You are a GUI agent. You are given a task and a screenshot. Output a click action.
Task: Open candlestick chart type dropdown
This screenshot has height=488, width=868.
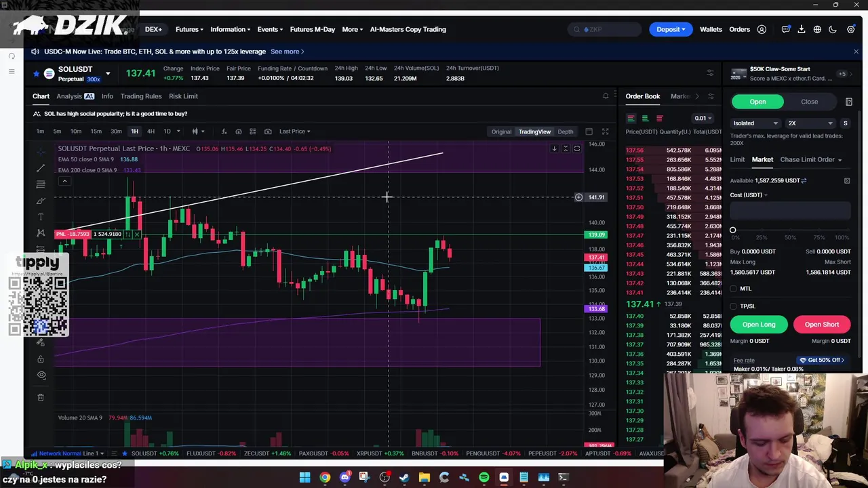[x=197, y=131]
